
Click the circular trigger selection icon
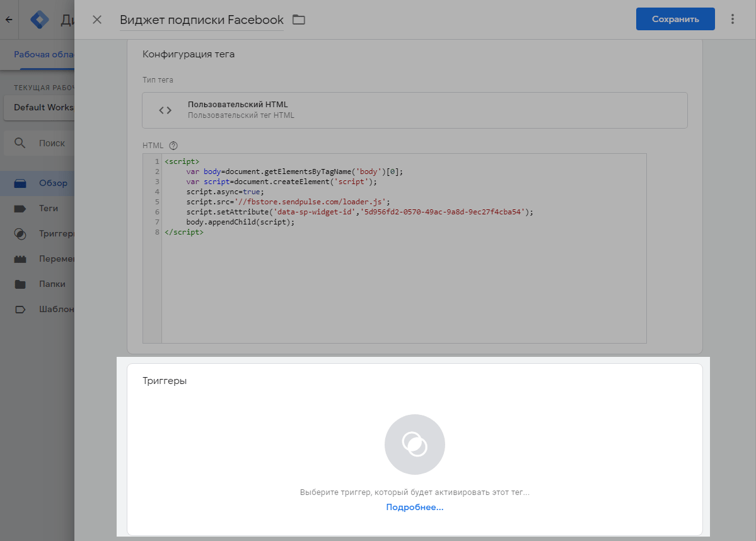414,445
